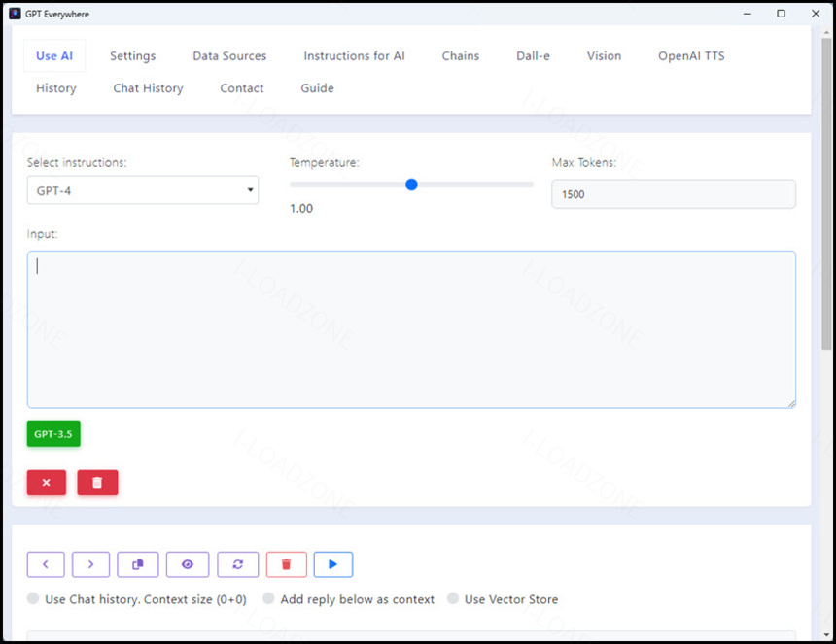Click the Select instructions label
836x644 pixels.
(x=77, y=163)
